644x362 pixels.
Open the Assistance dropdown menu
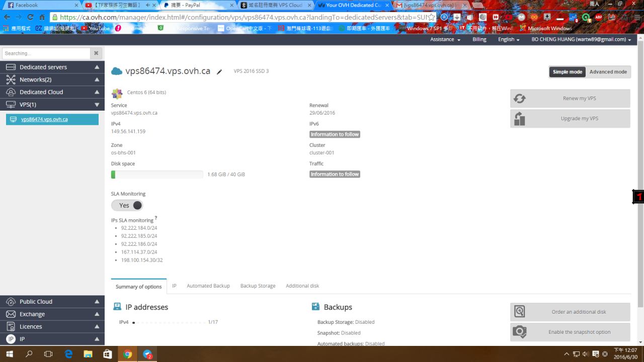445,39
